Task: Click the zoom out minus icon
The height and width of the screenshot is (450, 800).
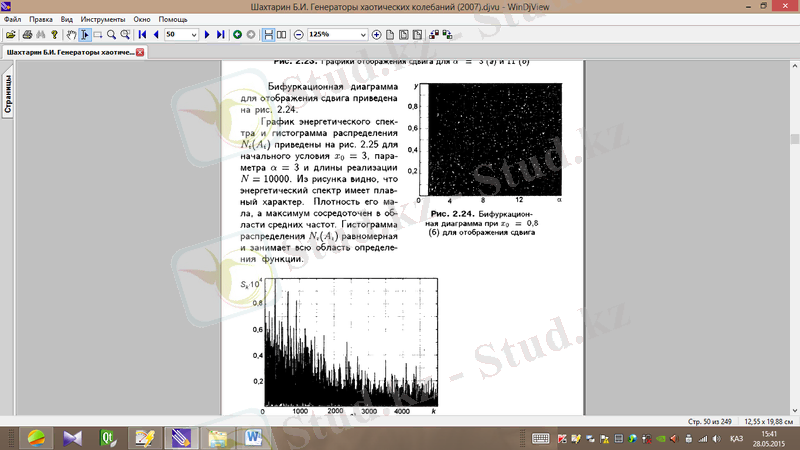Action: tap(299, 34)
